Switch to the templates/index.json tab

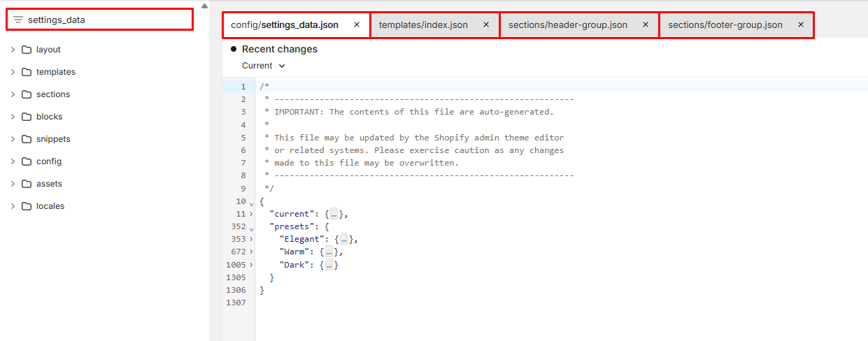coord(423,25)
